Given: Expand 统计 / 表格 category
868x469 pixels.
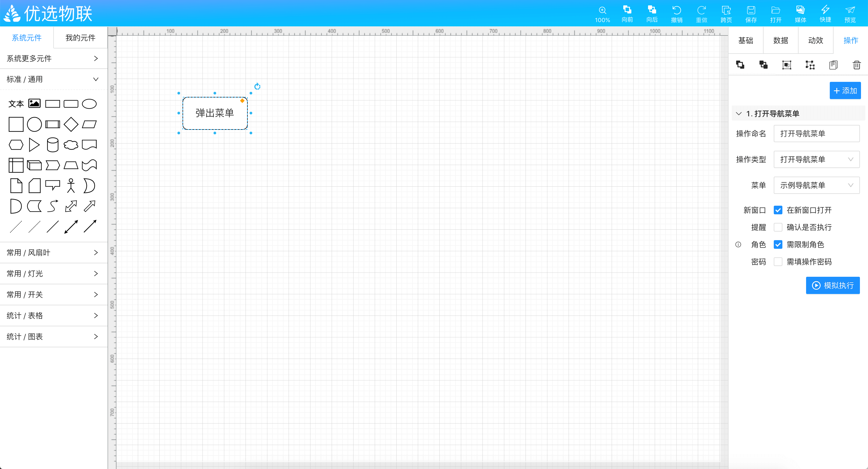Looking at the screenshot, I should [x=54, y=315].
